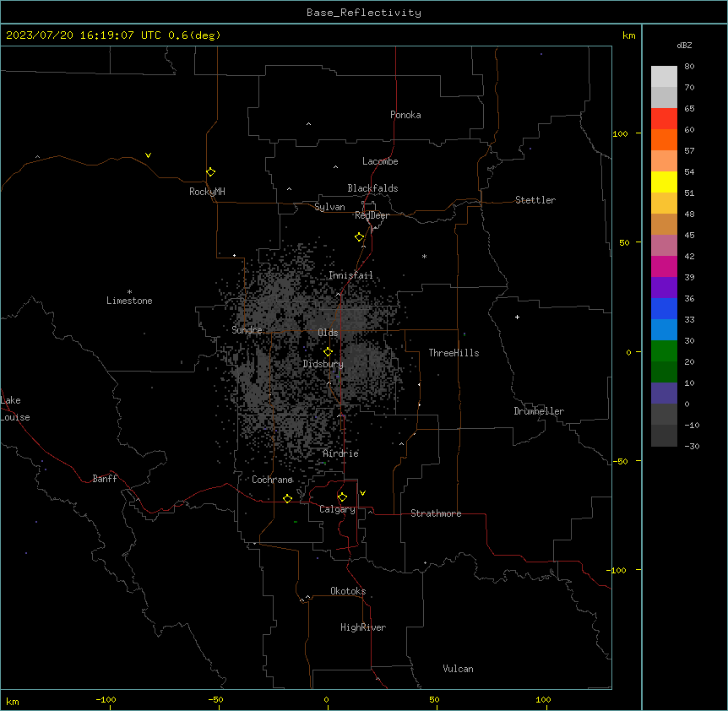Click the Base_Reflectivity title text

pyautogui.click(x=364, y=13)
